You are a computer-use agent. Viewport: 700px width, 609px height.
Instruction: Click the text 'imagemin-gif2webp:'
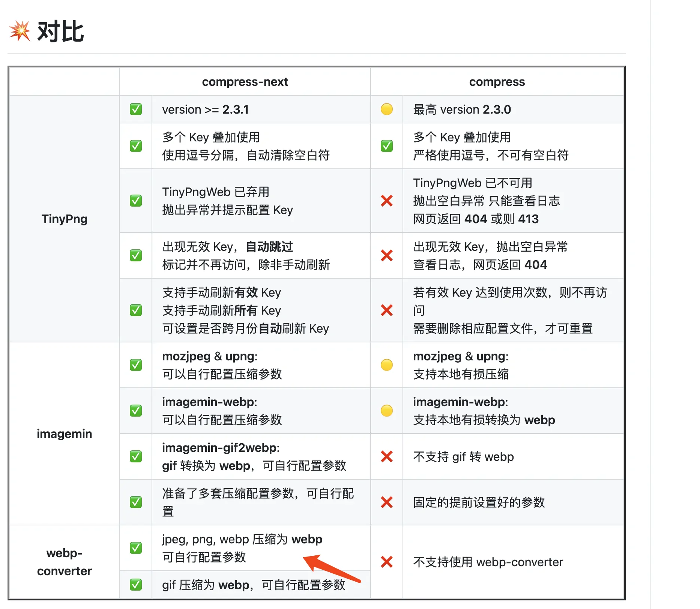click(x=221, y=448)
